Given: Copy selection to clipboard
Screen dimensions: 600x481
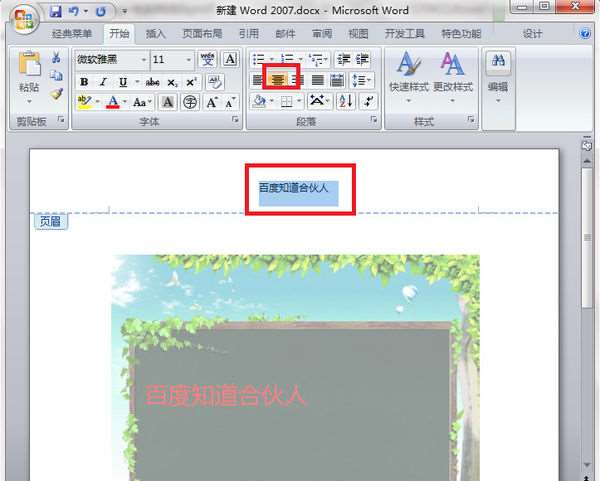Looking at the screenshot, I should [x=56, y=75].
